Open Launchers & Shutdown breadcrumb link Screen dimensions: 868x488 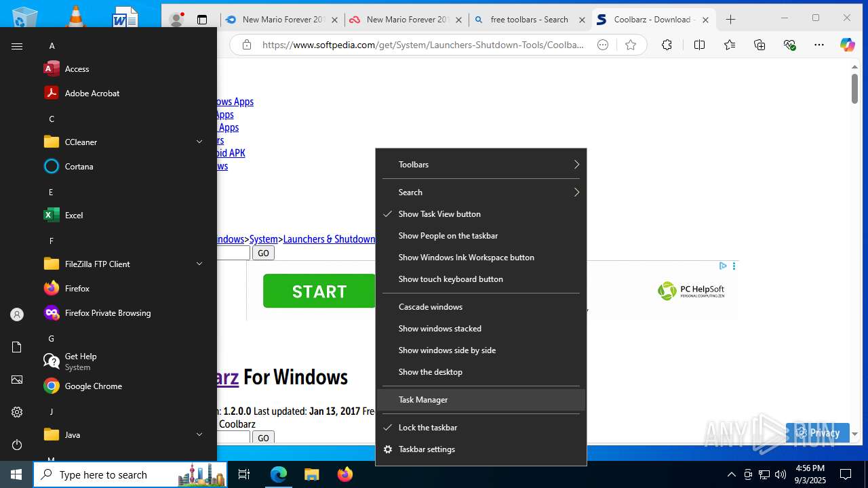tap(329, 239)
